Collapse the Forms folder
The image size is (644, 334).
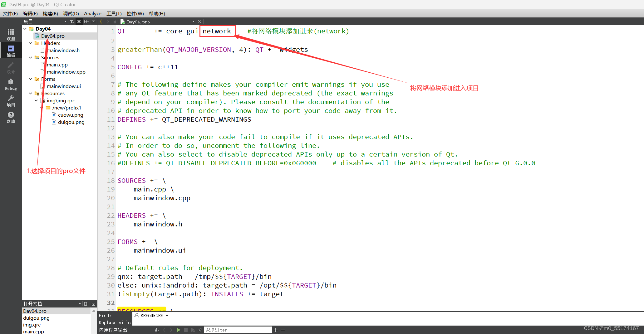(x=31, y=79)
